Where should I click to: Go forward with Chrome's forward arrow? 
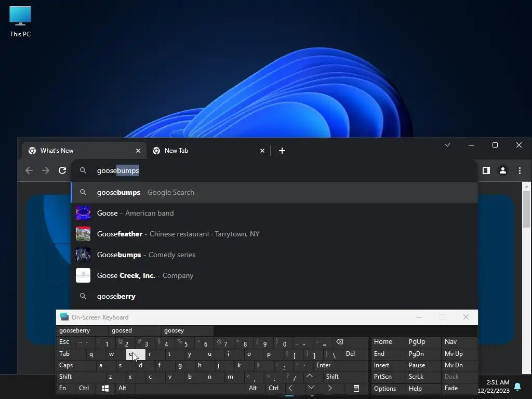(46, 170)
